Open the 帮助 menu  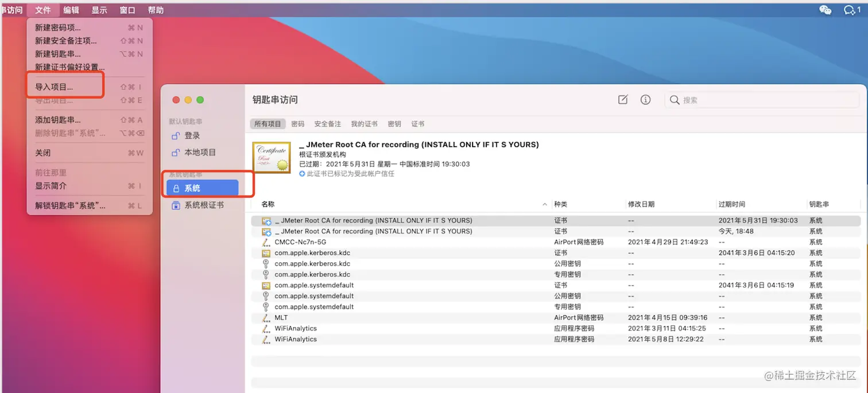(x=156, y=10)
